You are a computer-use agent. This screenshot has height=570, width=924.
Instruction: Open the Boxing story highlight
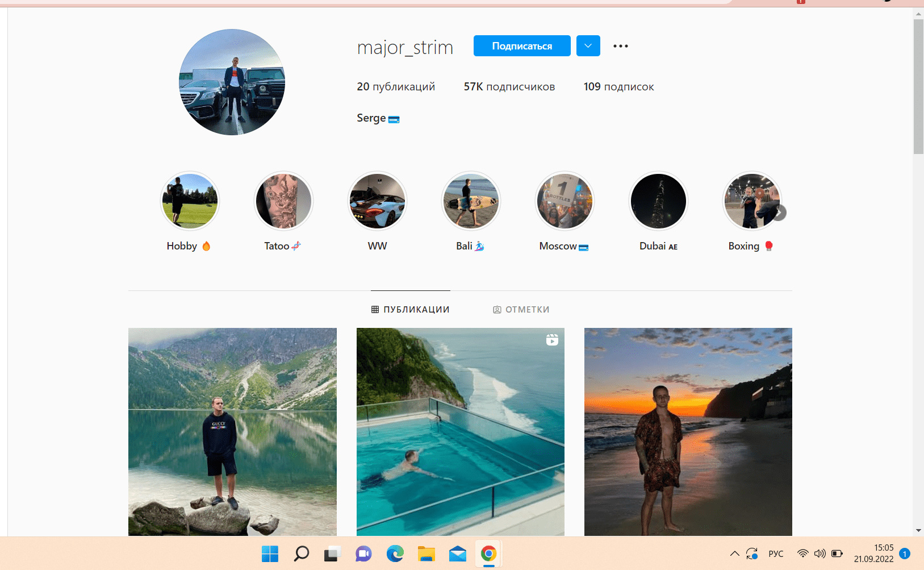(751, 201)
